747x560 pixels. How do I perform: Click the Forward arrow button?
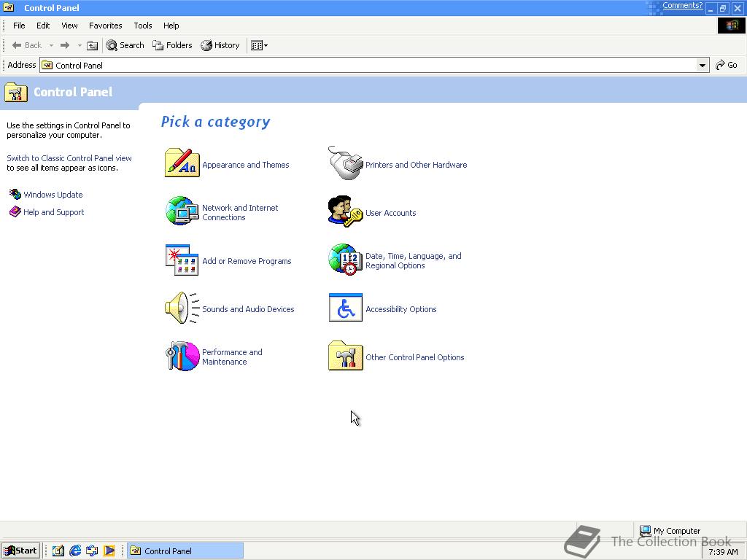coord(65,45)
